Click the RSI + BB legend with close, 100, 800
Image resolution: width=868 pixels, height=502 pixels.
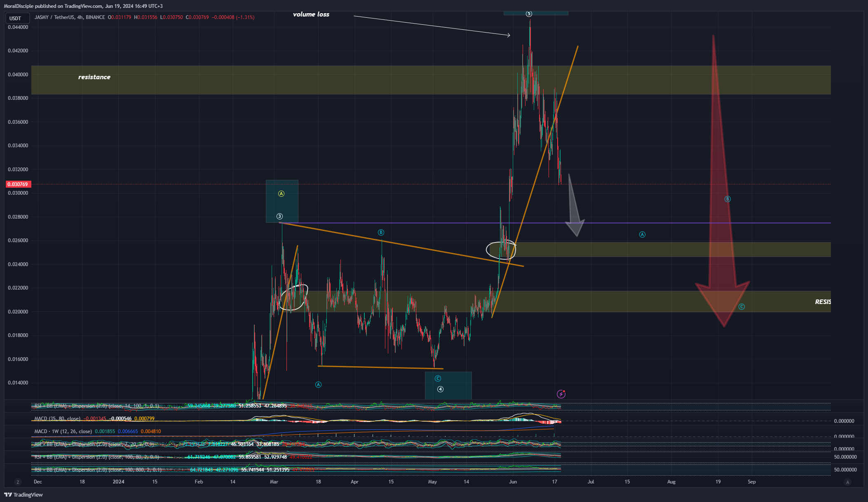pos(98,470)
